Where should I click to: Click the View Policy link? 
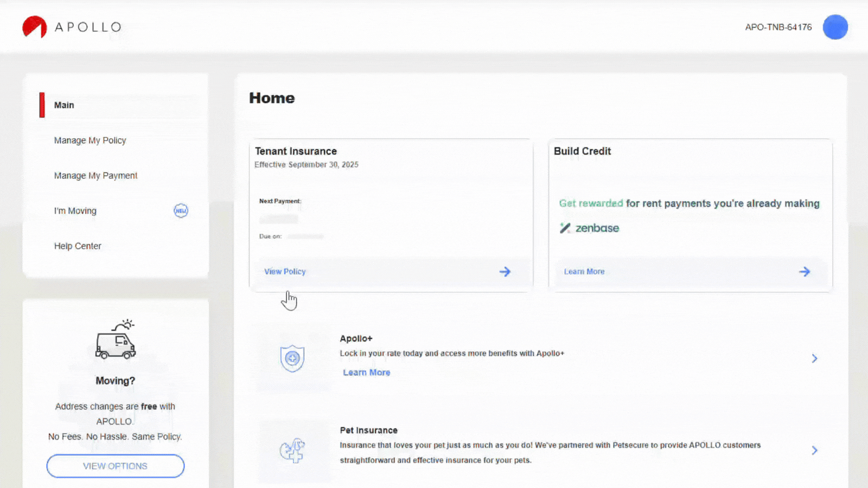pos(285,272)
